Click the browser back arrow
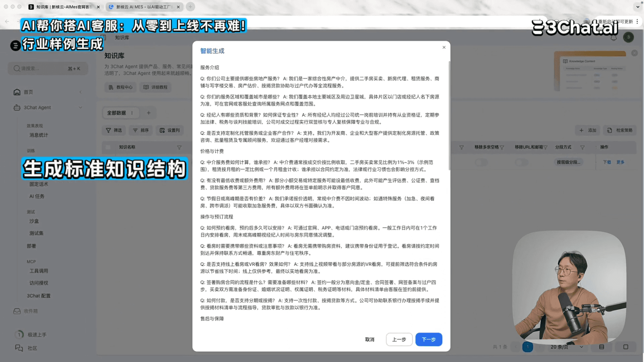The image size is (644, 362). [7, 22]
